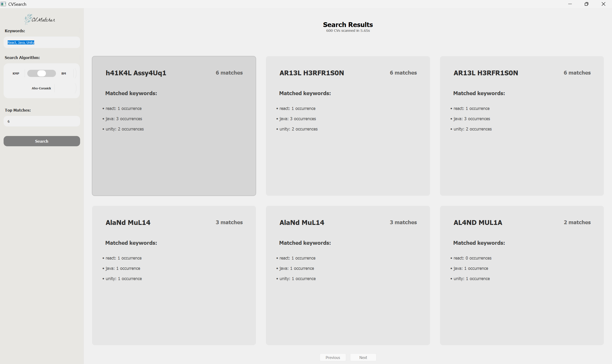
Task: Open the AL4ND MUL1A result card
Action: 521,275
